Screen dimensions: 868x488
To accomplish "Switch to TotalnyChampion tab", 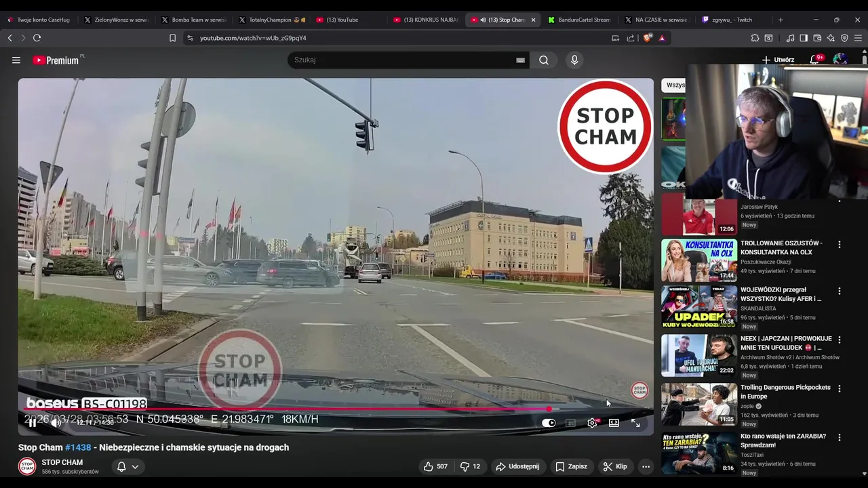I will point(271,20).
